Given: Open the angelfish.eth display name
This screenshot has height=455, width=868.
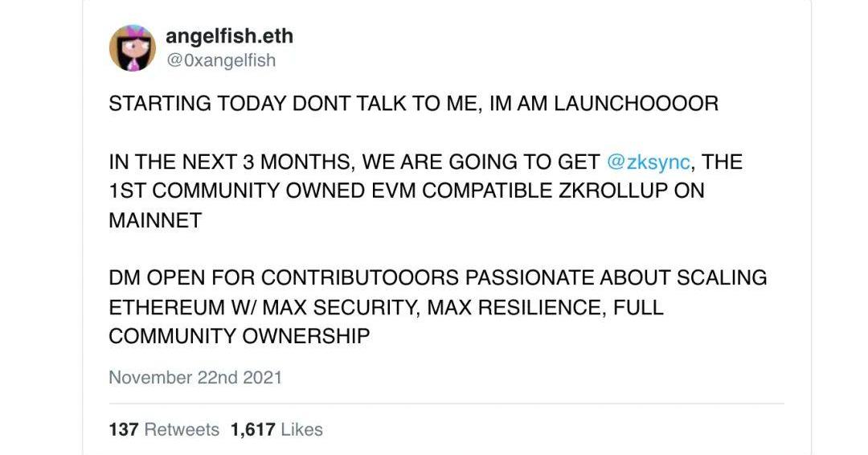Looking at the screenshot, I should pos(228,36).
